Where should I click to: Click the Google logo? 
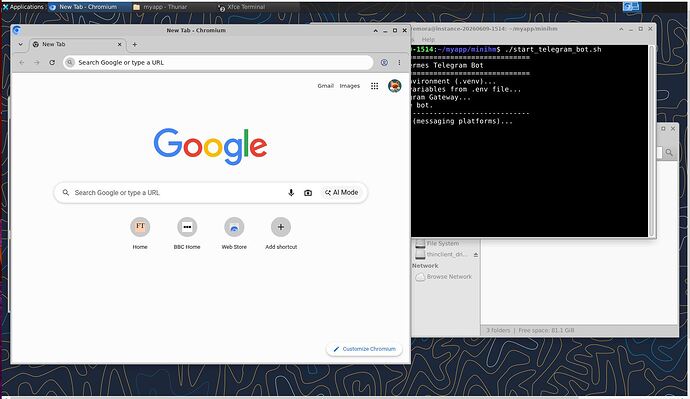(x=210, y=146)
